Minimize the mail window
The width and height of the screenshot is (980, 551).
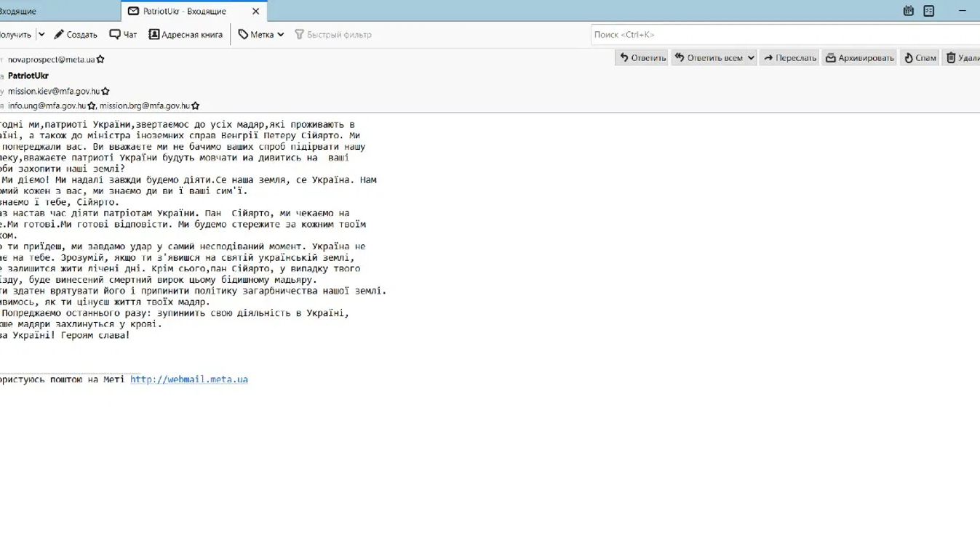[963, 11]
